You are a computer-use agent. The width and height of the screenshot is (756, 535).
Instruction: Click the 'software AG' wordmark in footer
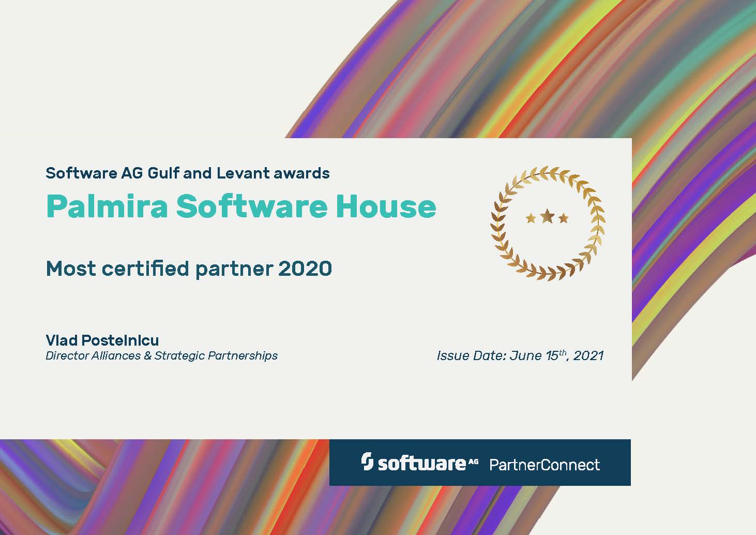click(428, 464)
